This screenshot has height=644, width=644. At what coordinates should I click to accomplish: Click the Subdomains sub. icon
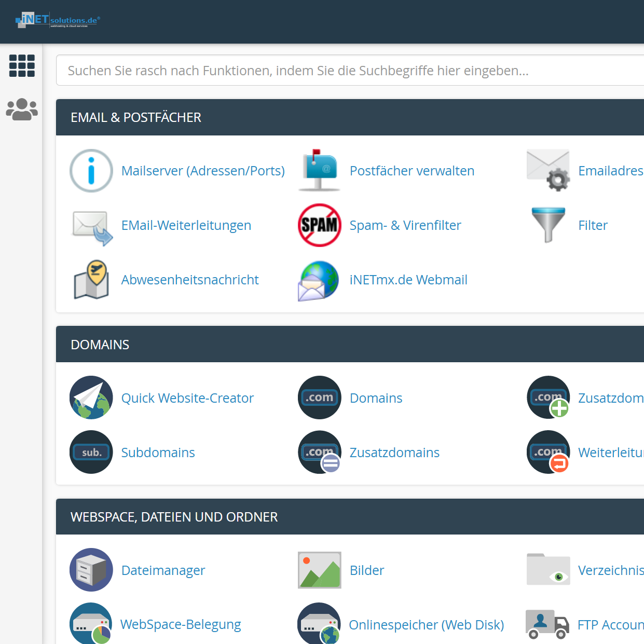click(91, 453)
